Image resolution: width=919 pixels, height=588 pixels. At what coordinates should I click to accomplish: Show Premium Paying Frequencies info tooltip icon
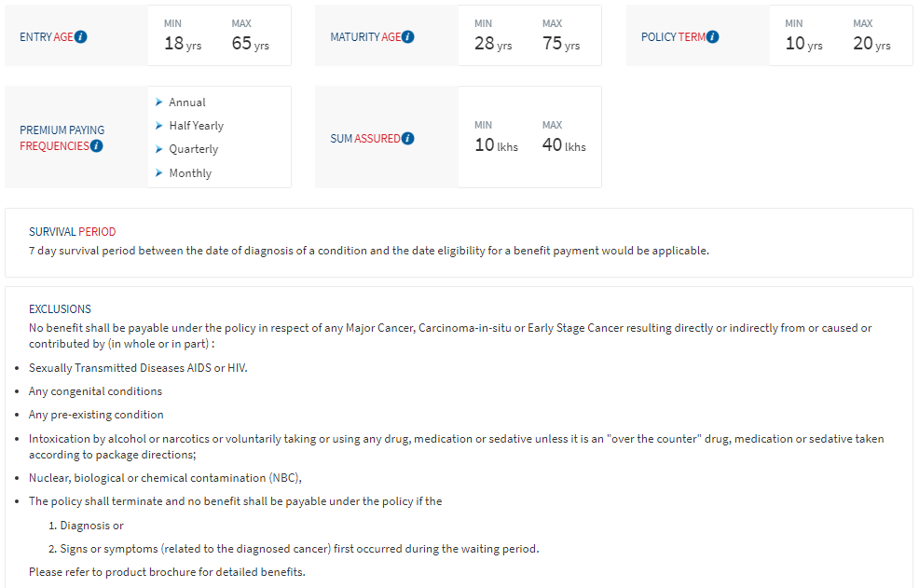click(x=97, y=146)
